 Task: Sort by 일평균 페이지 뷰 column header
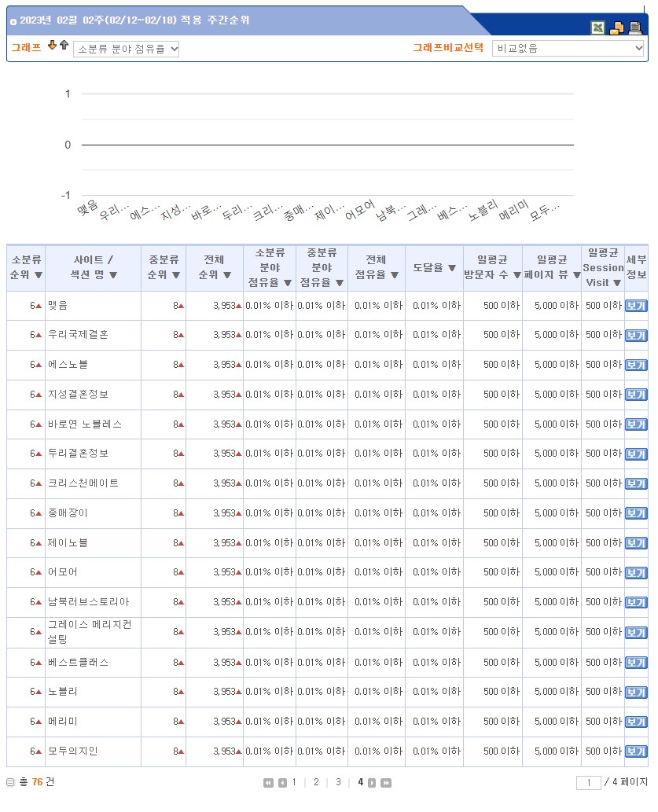click(x=551, y=267)
